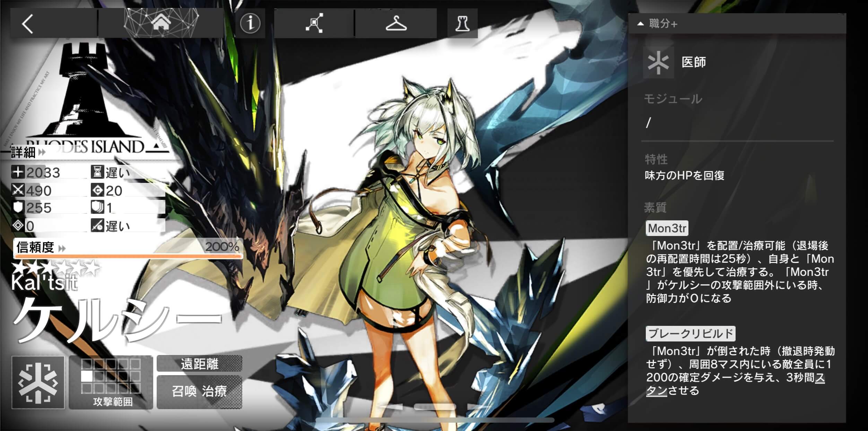868x431 pixels.
Task: Tap the 味方のHPを回復 trait text
Action: click(x=685, y=176)
